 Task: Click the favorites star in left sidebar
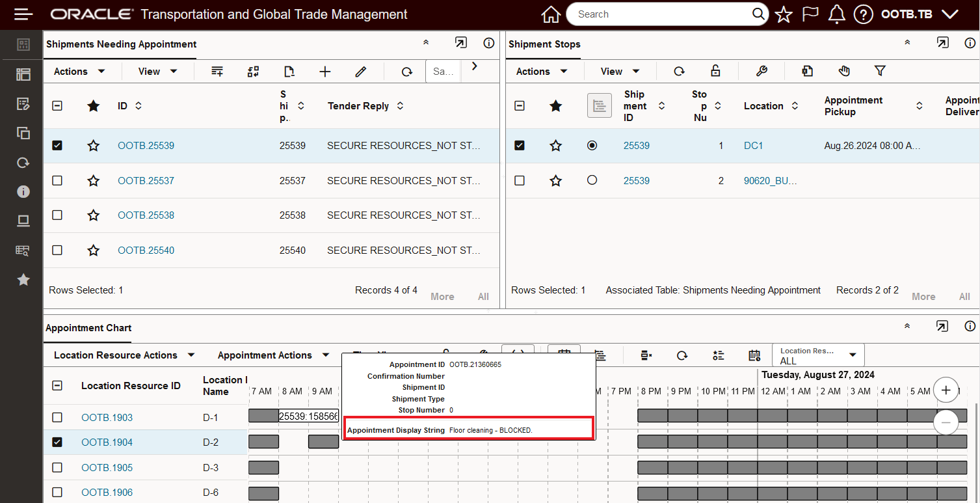tap(23, 280)
